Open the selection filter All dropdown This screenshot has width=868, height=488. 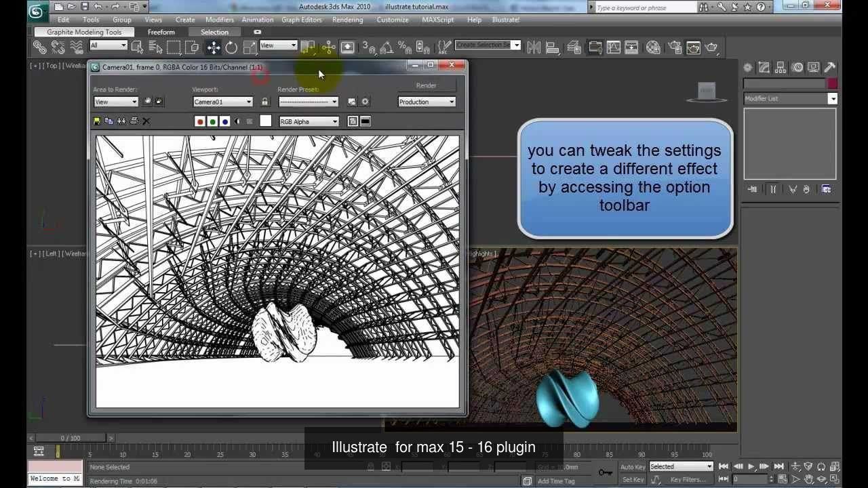click(x=108, y=45)
